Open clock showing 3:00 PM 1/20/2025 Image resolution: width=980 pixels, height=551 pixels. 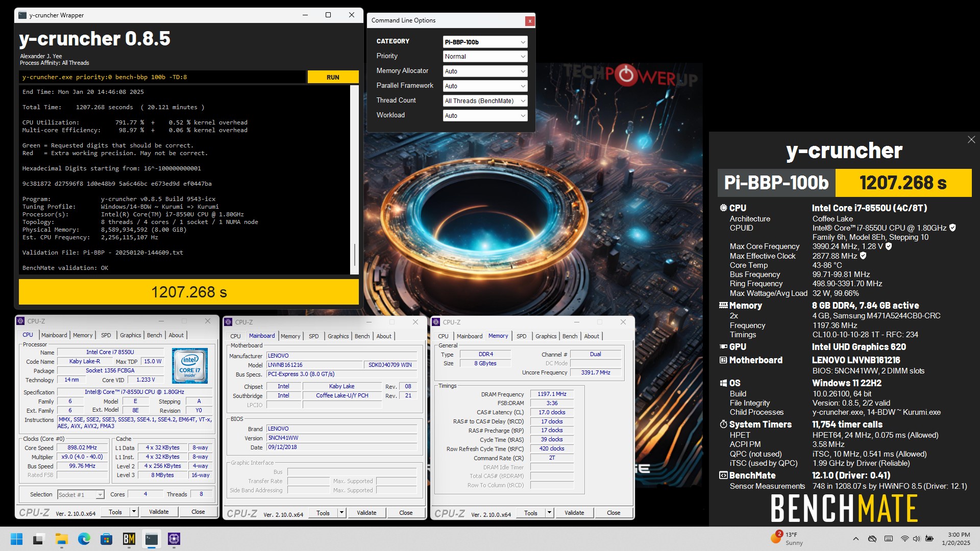(x=956, y=539)
